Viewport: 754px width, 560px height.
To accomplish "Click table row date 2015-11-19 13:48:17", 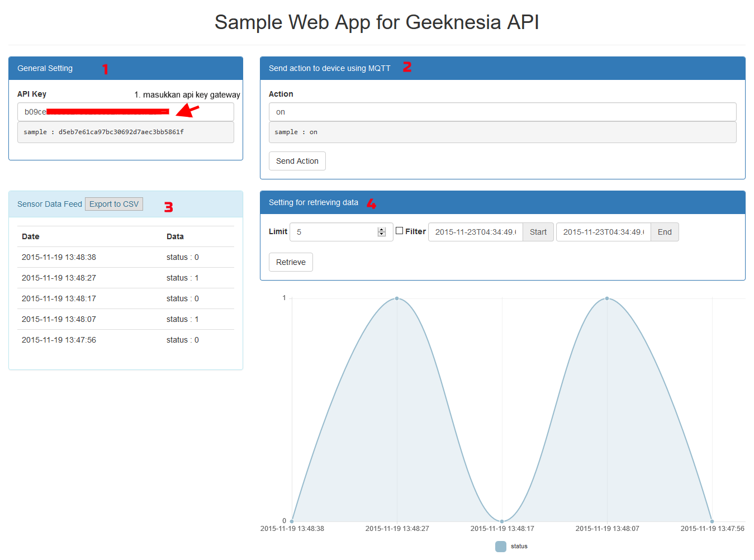I will (x=59, y=298).
